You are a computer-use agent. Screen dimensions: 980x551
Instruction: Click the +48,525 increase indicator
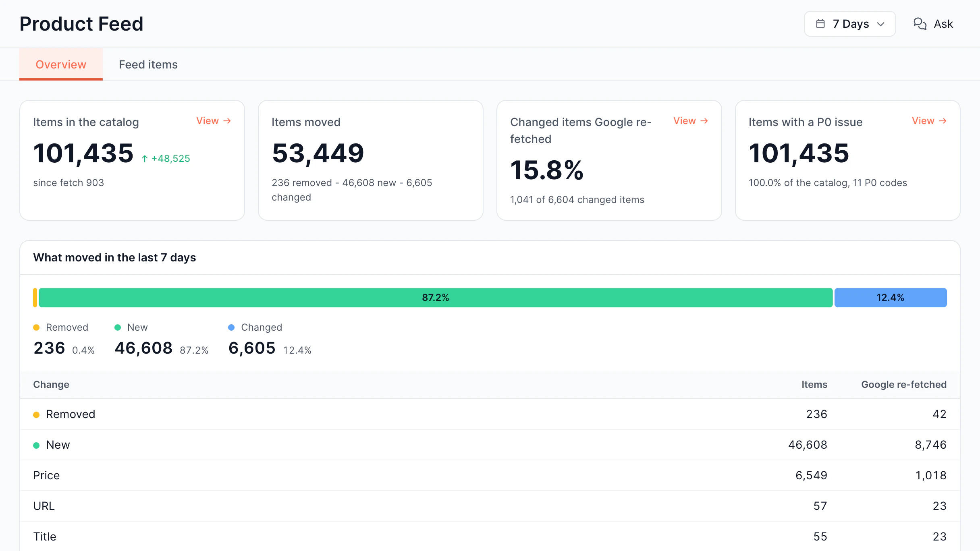[x=166, y=159]
